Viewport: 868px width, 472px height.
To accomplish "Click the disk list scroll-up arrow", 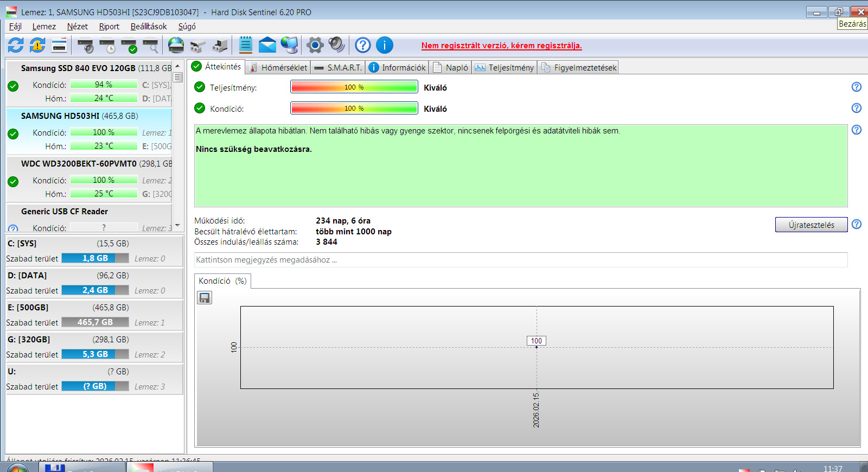I will pos(177,66).
